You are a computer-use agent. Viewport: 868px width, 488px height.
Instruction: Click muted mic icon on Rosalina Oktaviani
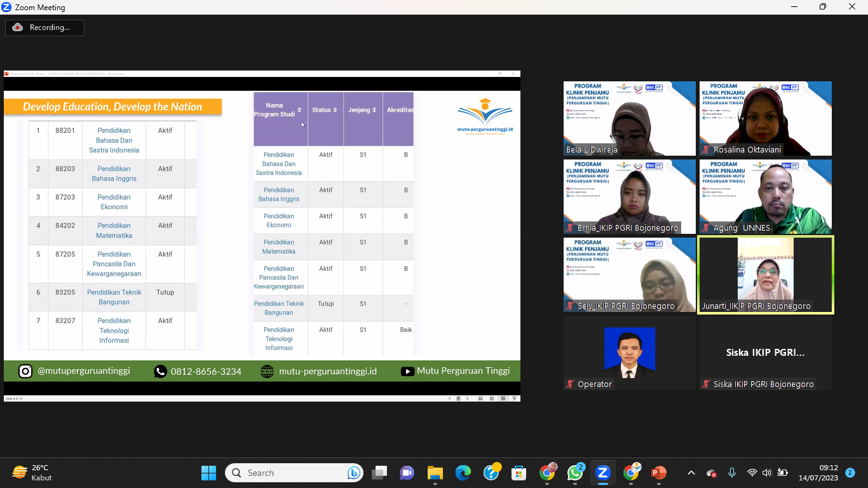coord(705,150)
